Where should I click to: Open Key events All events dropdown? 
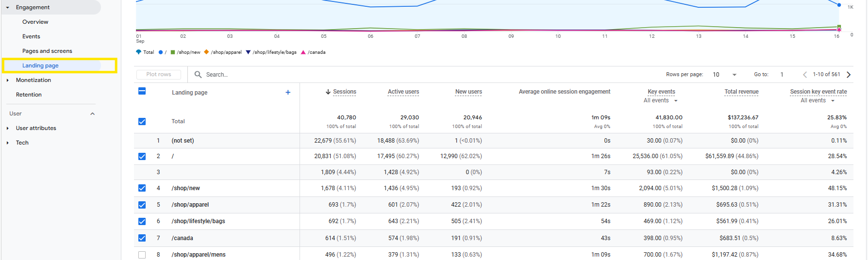click(x=661, y=100)
